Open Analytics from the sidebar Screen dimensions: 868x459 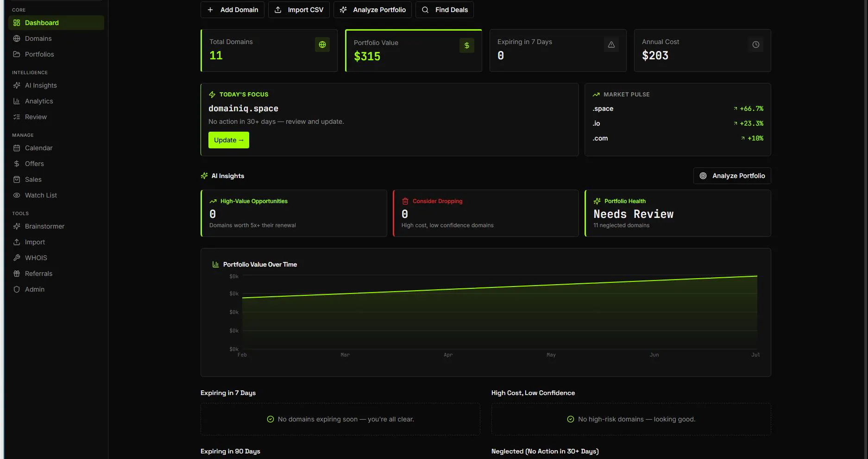coord(56,101)
